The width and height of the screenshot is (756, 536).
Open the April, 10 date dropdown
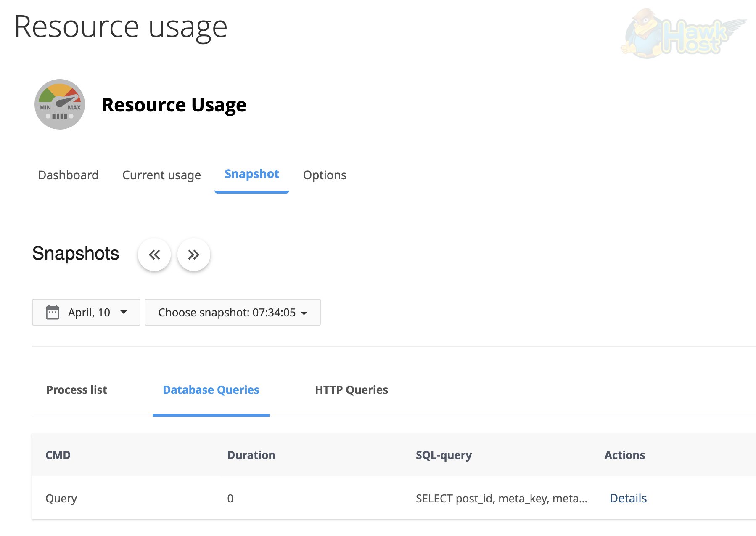[86, 312]
